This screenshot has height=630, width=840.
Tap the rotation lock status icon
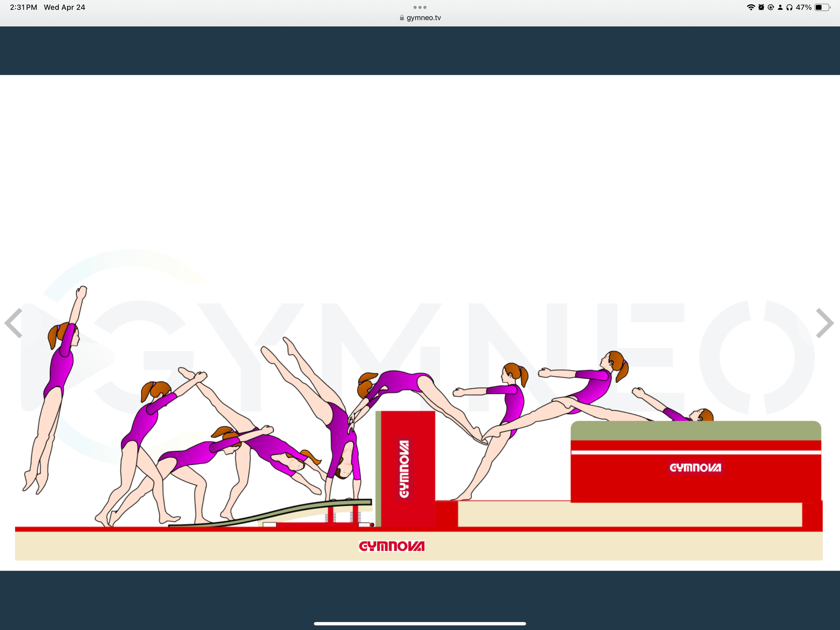coord(770,7)
